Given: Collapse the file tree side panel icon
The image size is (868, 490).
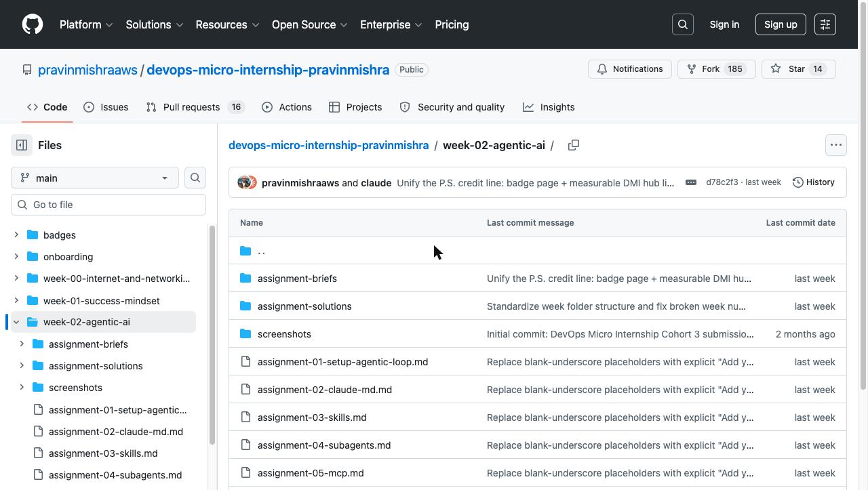Looking at the screenshot, I should click(x=22, y=145).
